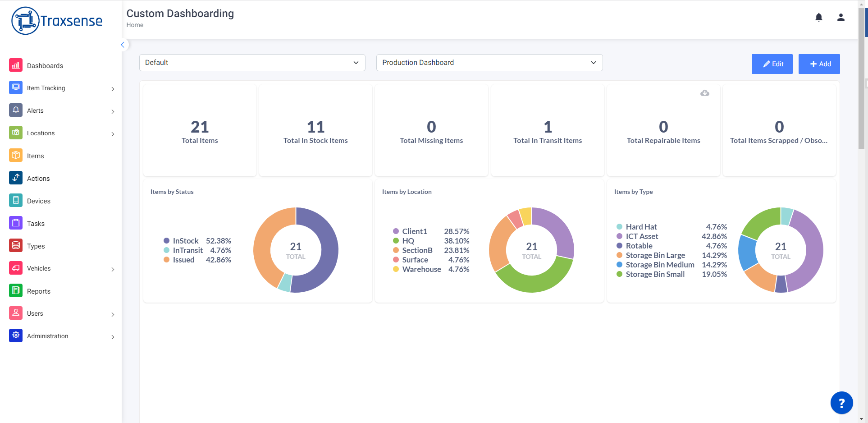Open the help question mark button
This screenshot has height=423, width=868.
pos(841,403)
